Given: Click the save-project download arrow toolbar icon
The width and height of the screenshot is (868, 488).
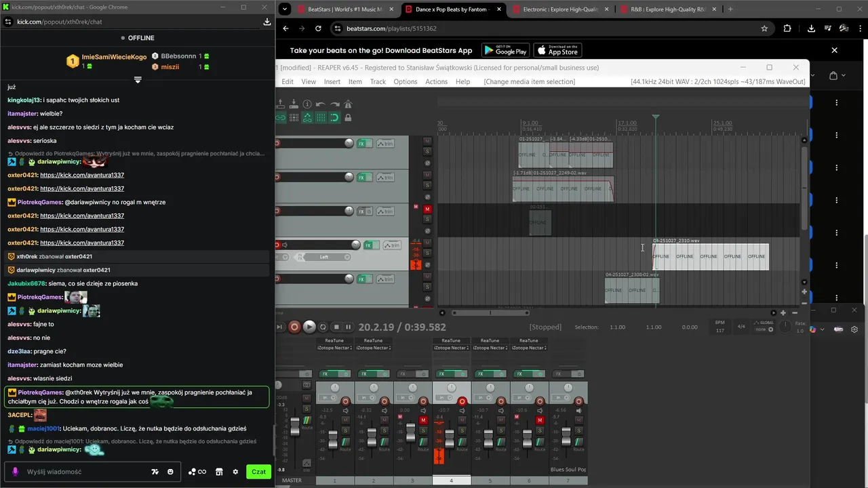Looking at the screenshot, I should (294, 104).
